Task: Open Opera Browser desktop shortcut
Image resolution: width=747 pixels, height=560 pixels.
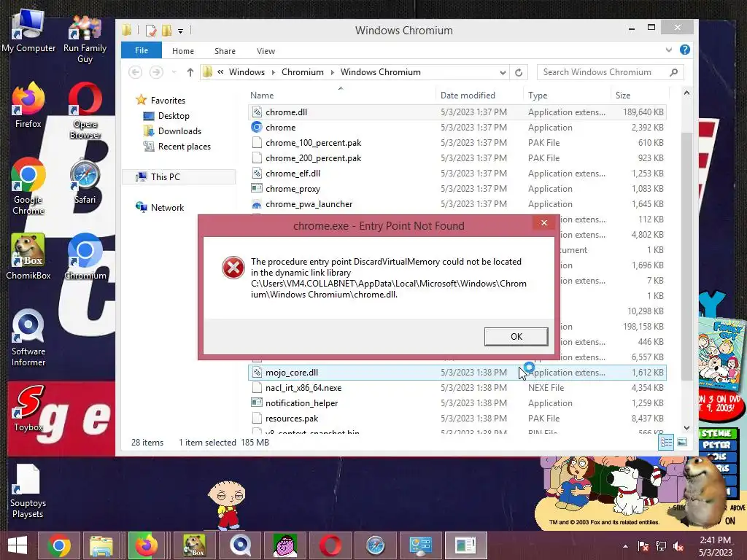Action: [x=85, y=111]
